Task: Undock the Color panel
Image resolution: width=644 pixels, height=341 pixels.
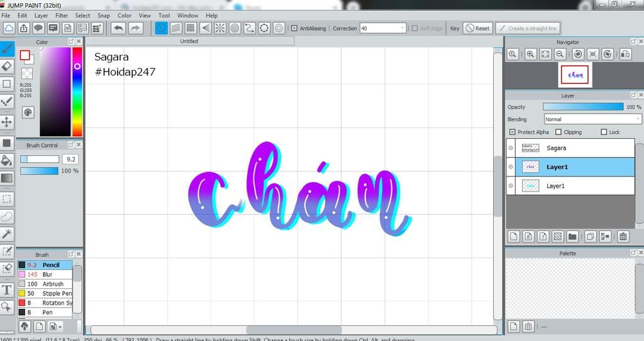Action: point(71,41)
